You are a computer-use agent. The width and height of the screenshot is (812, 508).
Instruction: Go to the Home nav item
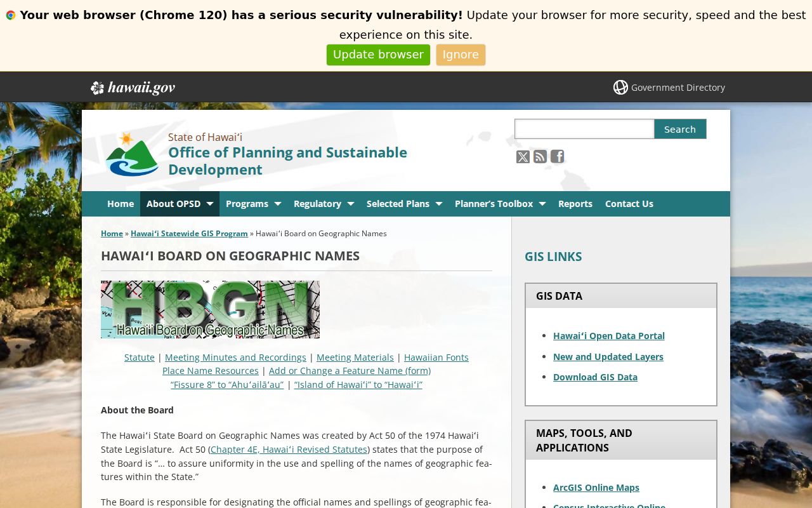pos(121,204)
